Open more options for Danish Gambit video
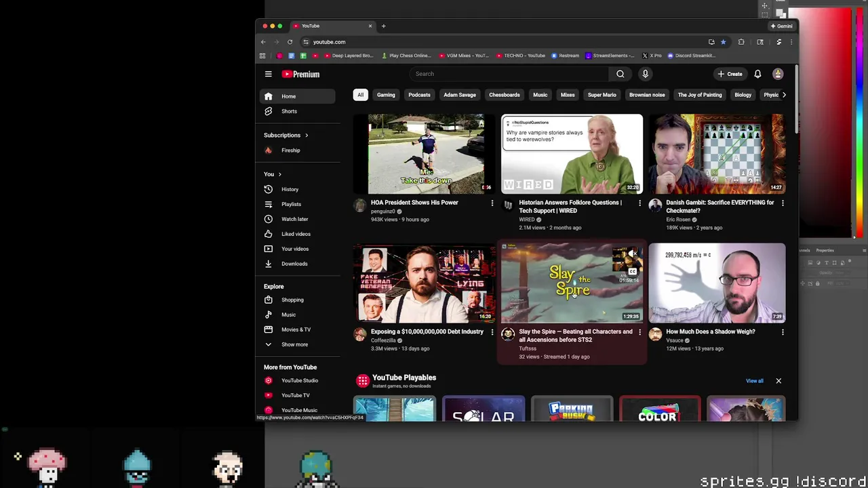This screenshot has width=868, height=488. (783, 203)
